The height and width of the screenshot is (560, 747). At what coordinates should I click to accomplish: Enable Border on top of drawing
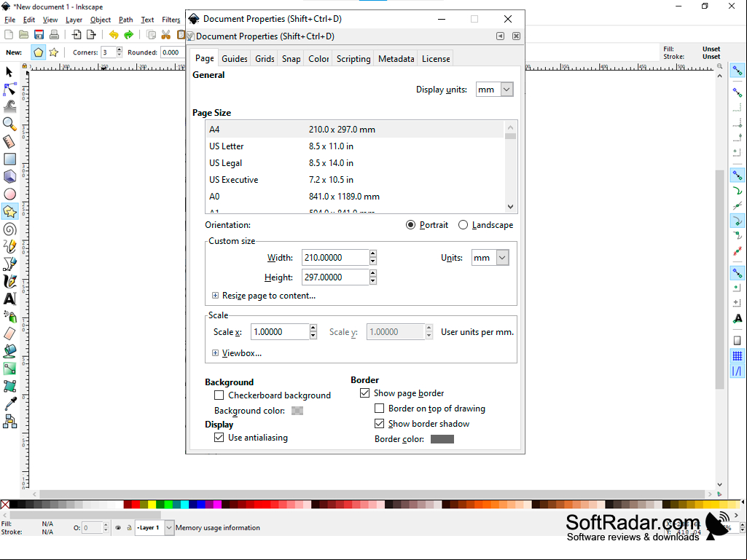pos(379,408)
